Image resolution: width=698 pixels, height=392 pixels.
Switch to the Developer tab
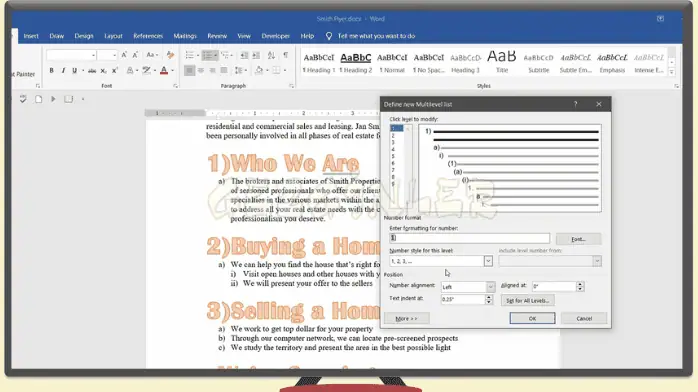(x=276, y=36)
